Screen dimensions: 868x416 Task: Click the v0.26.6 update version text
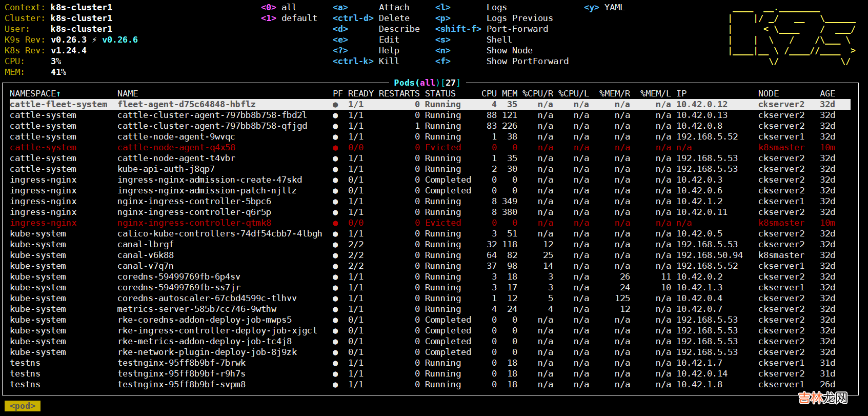pos(120,39)
